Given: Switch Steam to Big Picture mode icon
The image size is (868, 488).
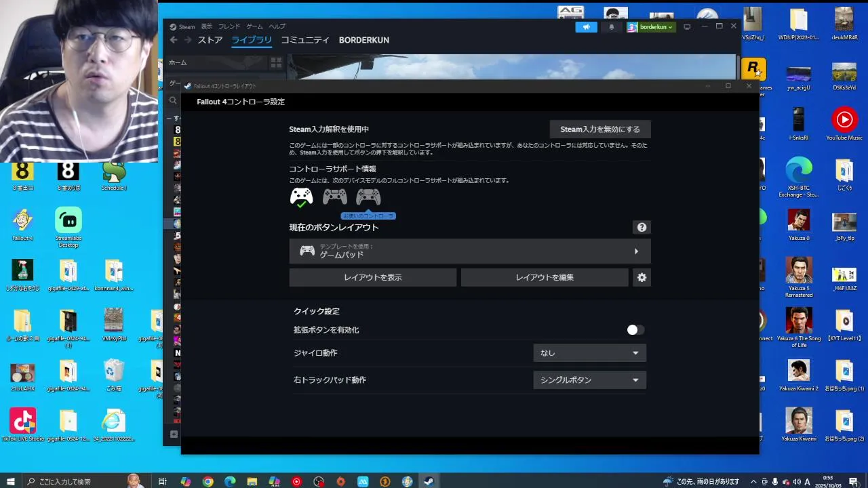Looking at the screenshot, I should (687, 27).
